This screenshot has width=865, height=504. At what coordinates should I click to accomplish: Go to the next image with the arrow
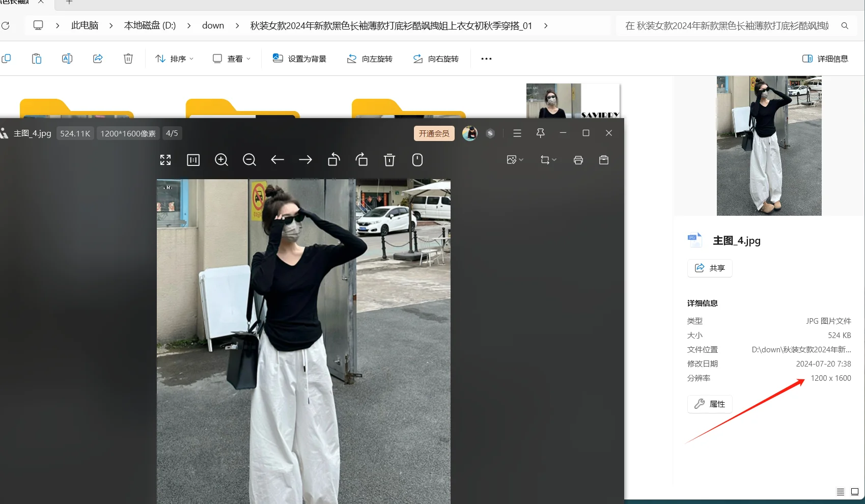[x=305, y=159]
